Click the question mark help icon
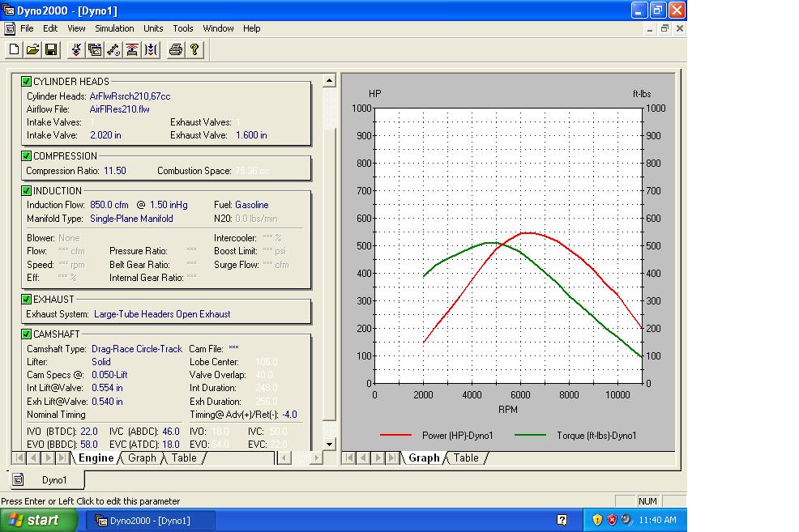 (194, 49)
